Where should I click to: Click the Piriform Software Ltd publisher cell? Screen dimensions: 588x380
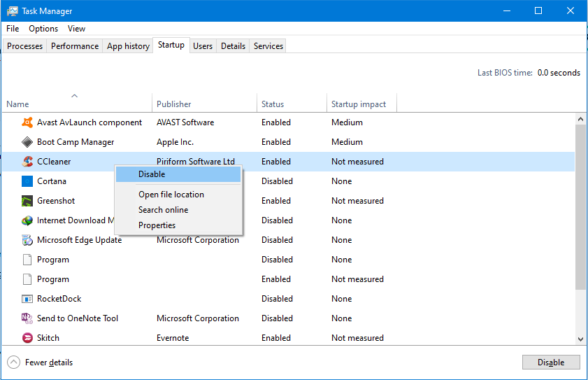click(x=196, y=161)
